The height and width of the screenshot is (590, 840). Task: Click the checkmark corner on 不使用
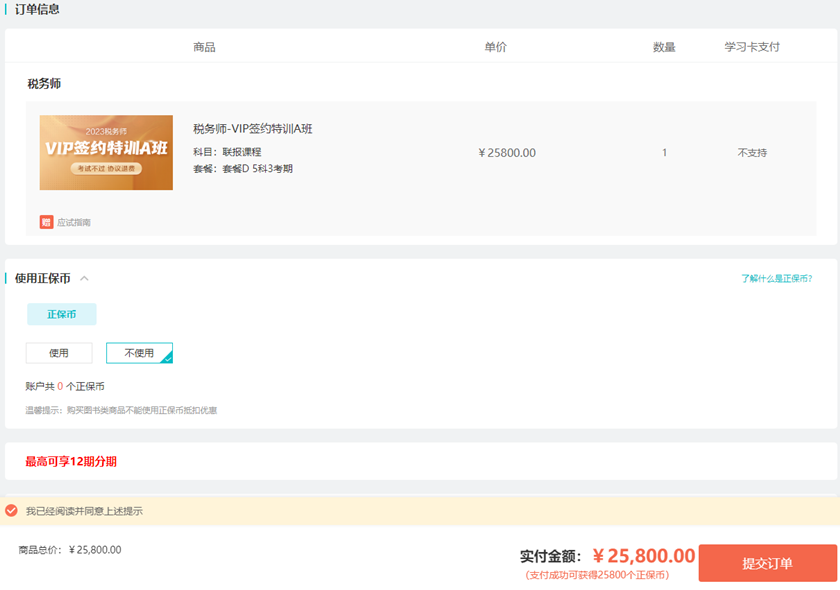click(166, 357)
